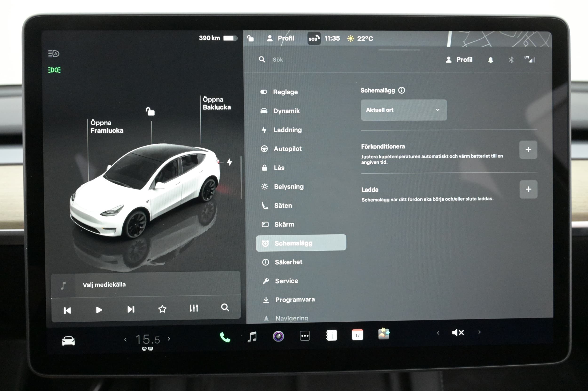Tap Välj mediekälla
The height and width of the screenshot is (391, 588).
[x=104, y=285]
